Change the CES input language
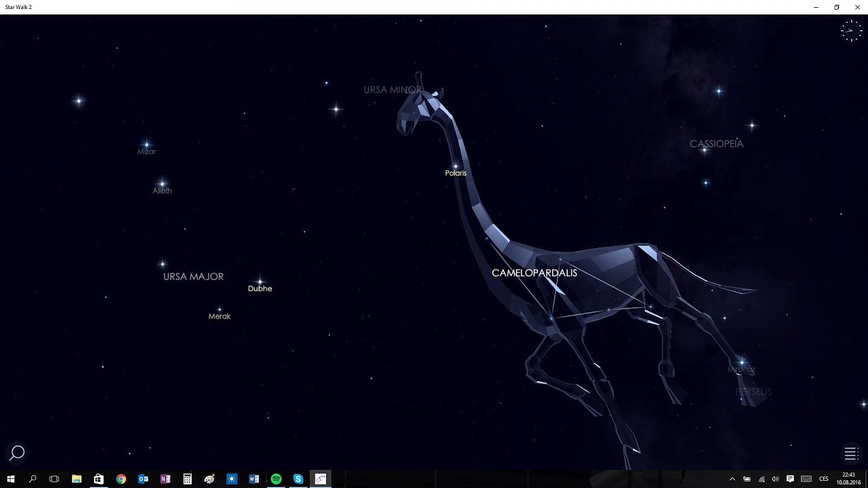868x488 pixels. coord(824,479)
